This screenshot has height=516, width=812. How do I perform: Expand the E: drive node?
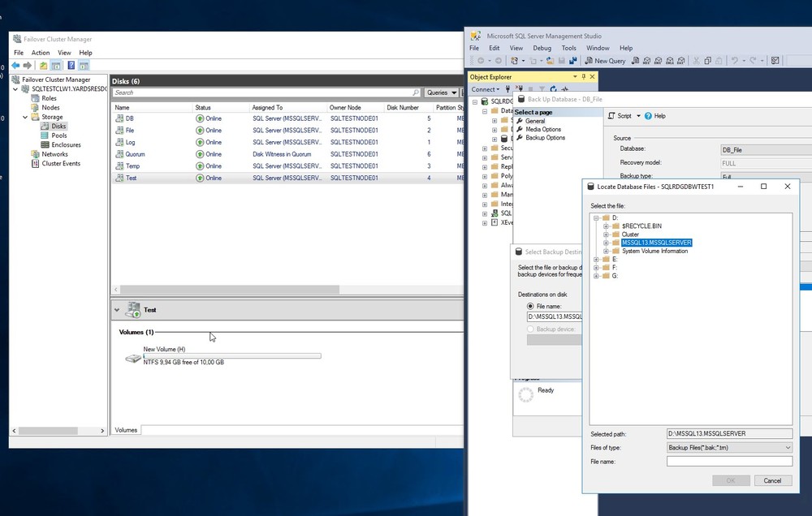coord(596,260)
